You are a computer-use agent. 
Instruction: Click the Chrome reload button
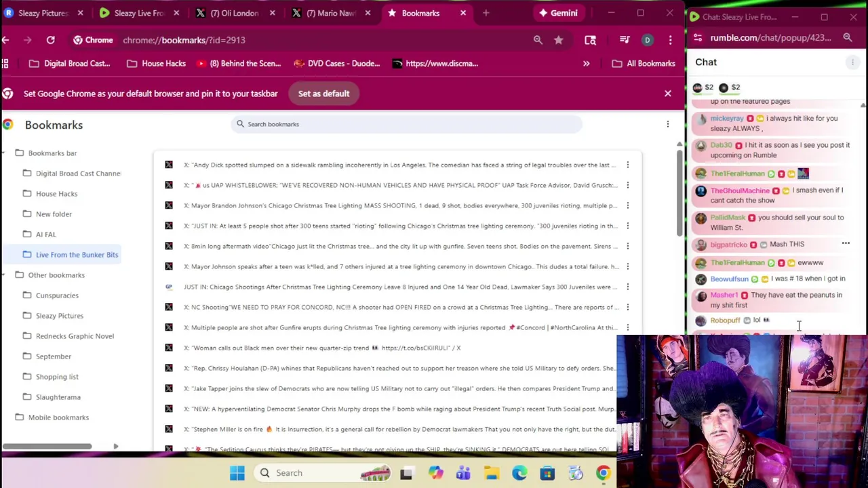tap(50, 40)
